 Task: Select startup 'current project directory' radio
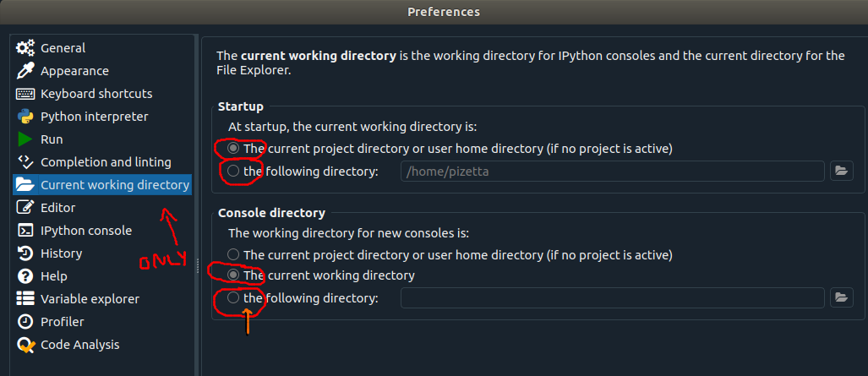[x=233, y=149]
